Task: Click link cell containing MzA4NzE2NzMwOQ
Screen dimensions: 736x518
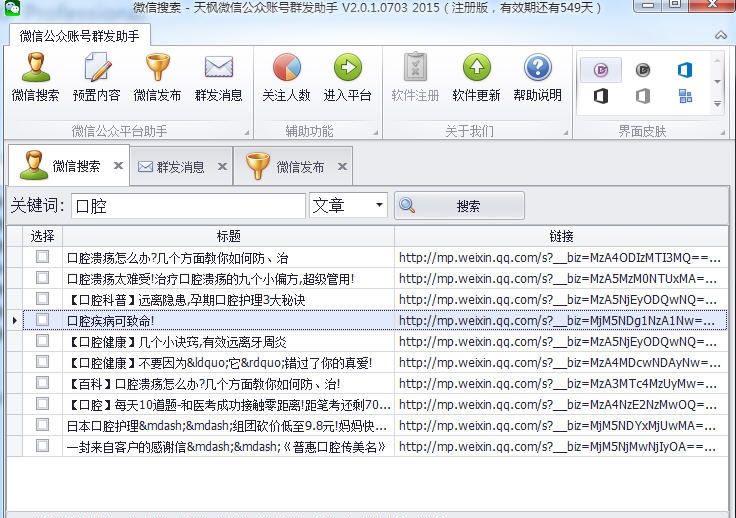Action: (x=560, y=404)
